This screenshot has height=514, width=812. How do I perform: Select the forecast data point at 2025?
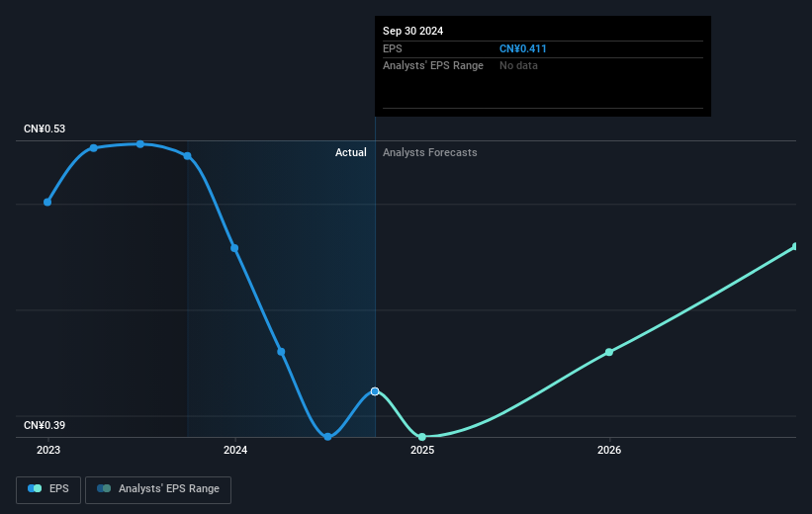coord(422,437)
